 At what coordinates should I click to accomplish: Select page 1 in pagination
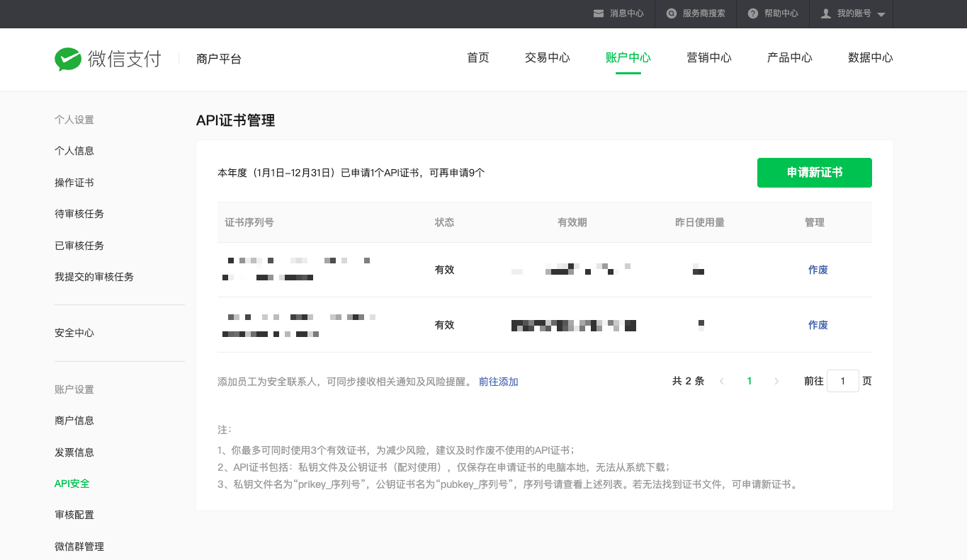click(x=750, y=381)
